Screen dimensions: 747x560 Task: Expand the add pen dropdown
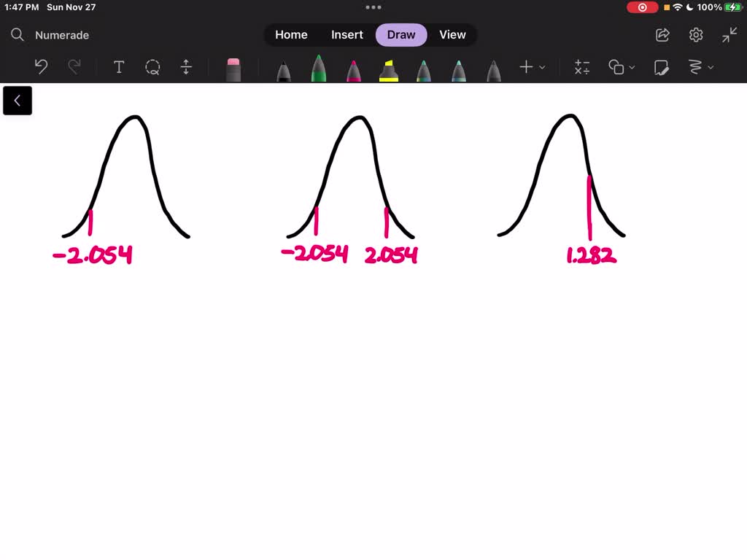pos(532,67)
